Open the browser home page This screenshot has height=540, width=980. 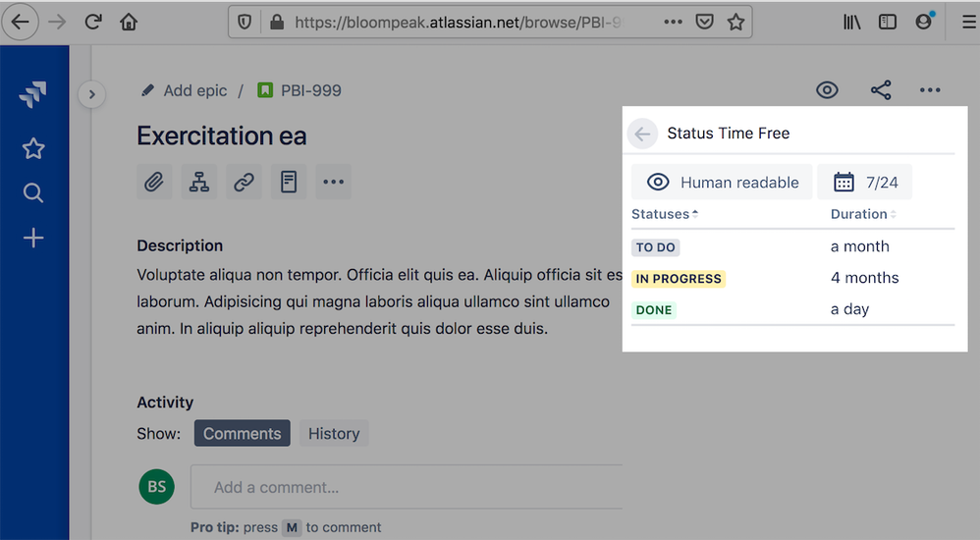[x=129, y=22]
